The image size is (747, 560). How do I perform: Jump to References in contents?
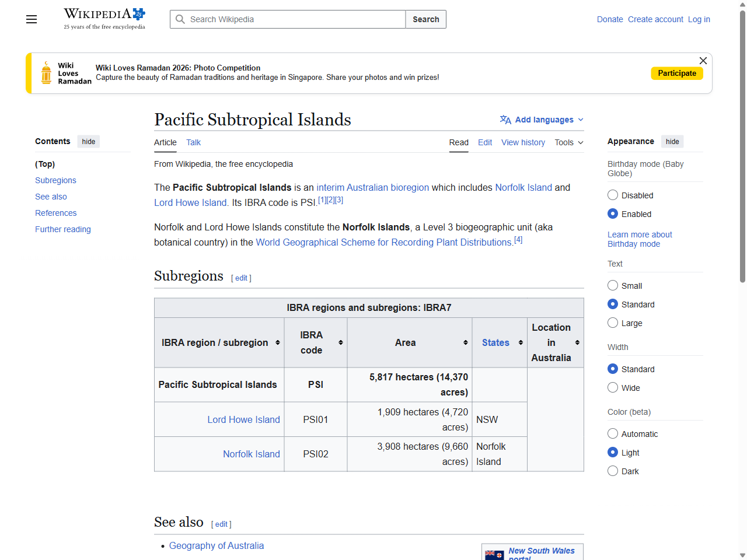[55, 213]
